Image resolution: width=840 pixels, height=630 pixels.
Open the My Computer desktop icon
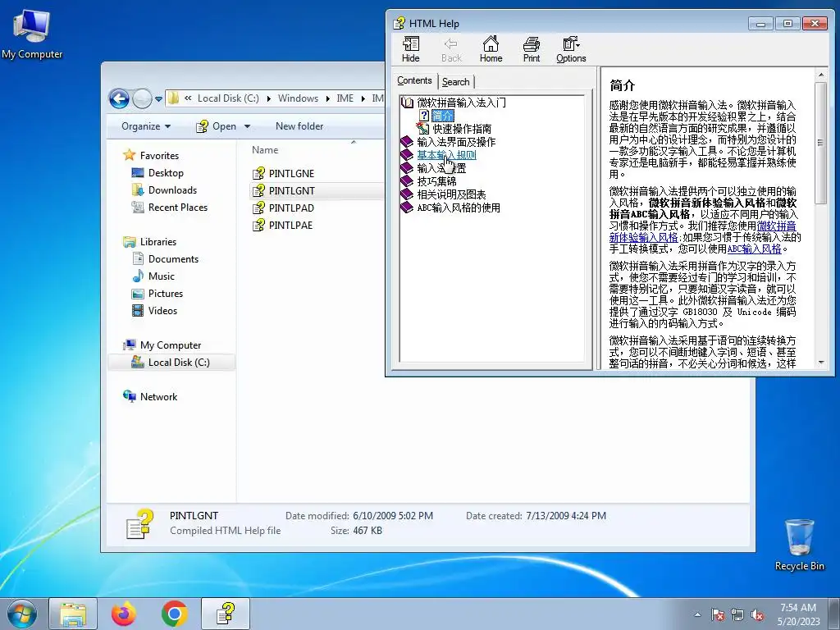point(32,33)
